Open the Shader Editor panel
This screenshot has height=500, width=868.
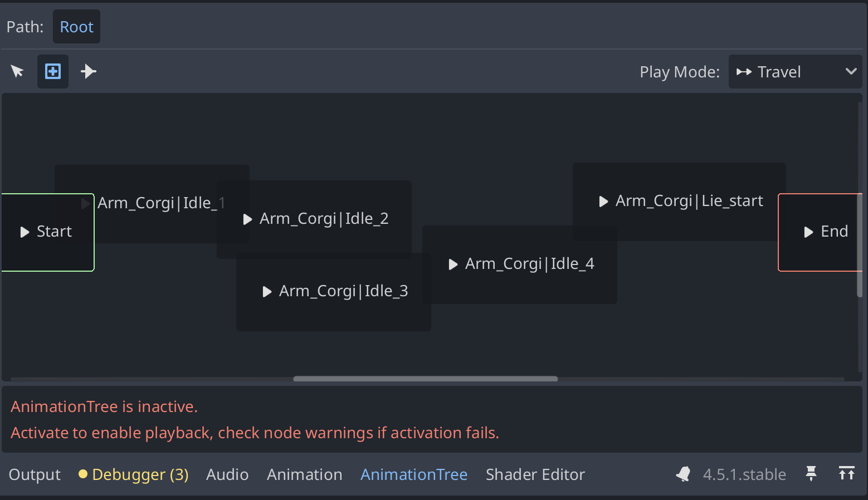[535, 474]
